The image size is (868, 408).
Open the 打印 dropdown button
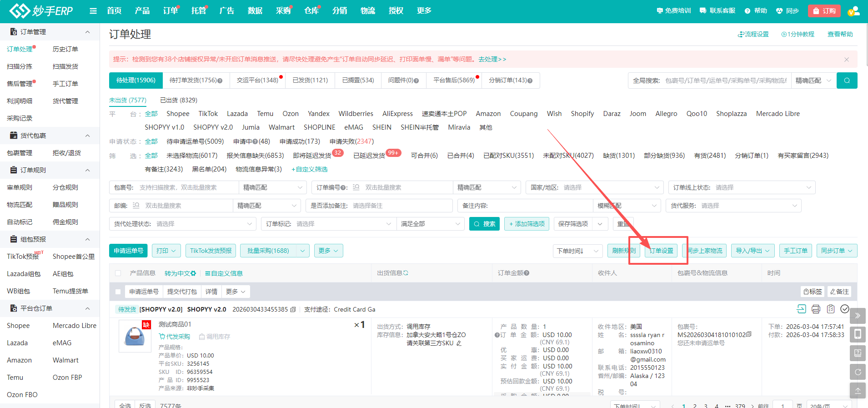pos(166,251)
